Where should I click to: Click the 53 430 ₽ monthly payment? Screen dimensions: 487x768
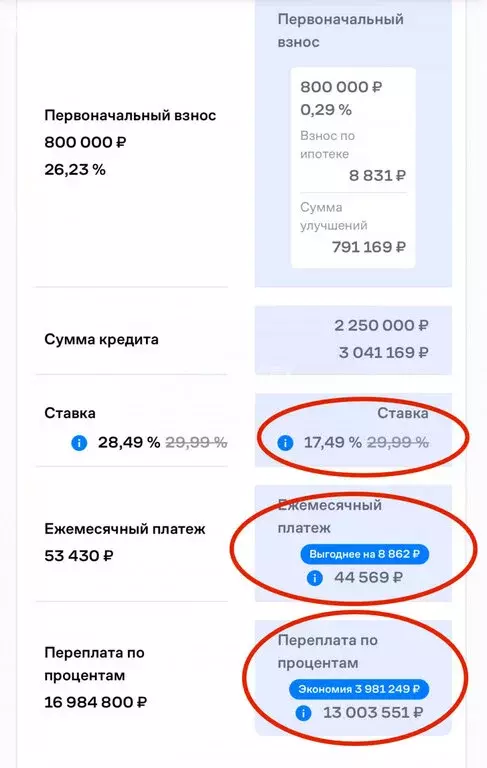[79, 556]
